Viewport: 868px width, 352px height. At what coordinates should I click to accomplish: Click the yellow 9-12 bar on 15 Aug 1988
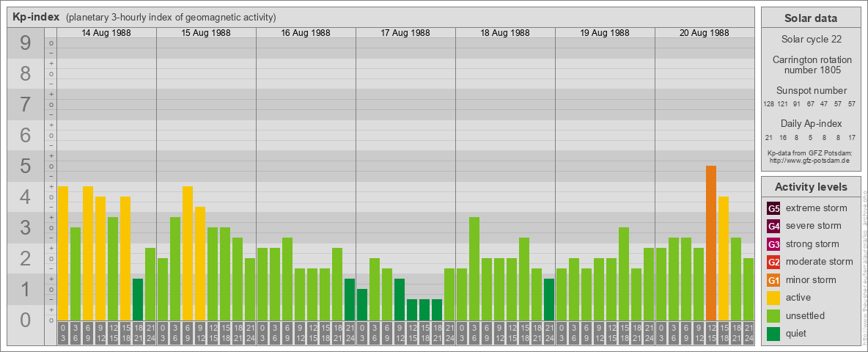click(x=200, y=263)
